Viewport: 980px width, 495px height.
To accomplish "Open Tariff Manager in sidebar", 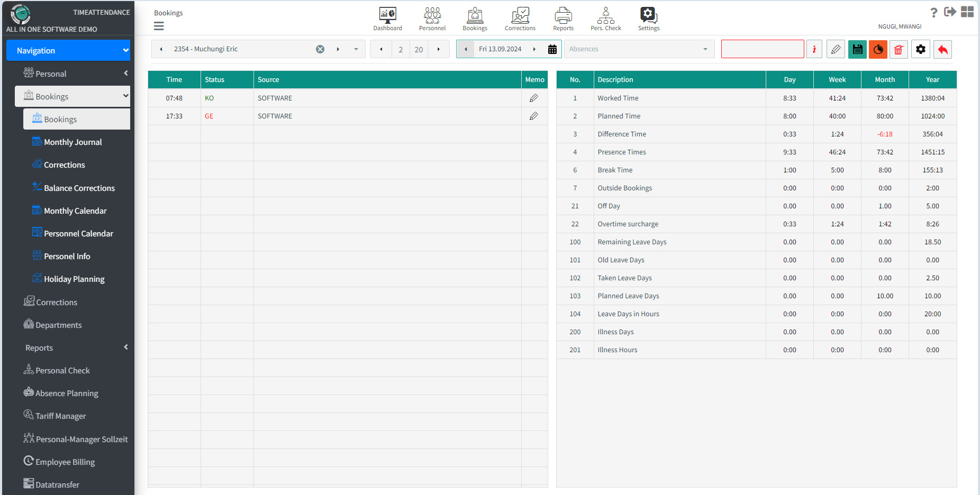I will coord(60,416).
